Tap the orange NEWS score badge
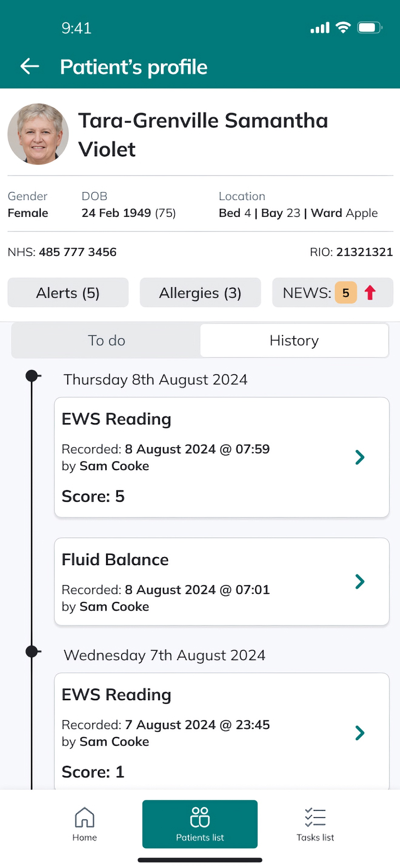The height and width of the screenshot is (868, 400). point(346,292)
